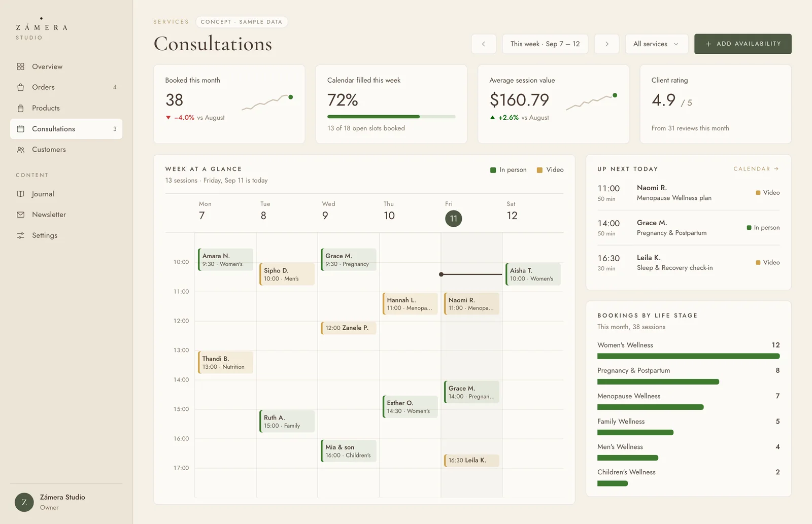Open Leila K. Sleep & Recovery check-in row
This screenshot has height=524, width=812.
[x=688, y=263]
